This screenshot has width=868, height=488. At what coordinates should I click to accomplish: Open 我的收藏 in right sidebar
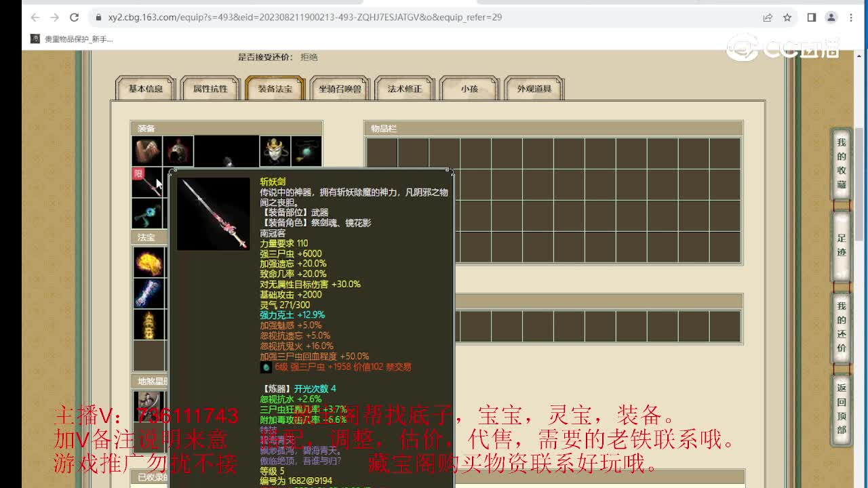[842, 163]
